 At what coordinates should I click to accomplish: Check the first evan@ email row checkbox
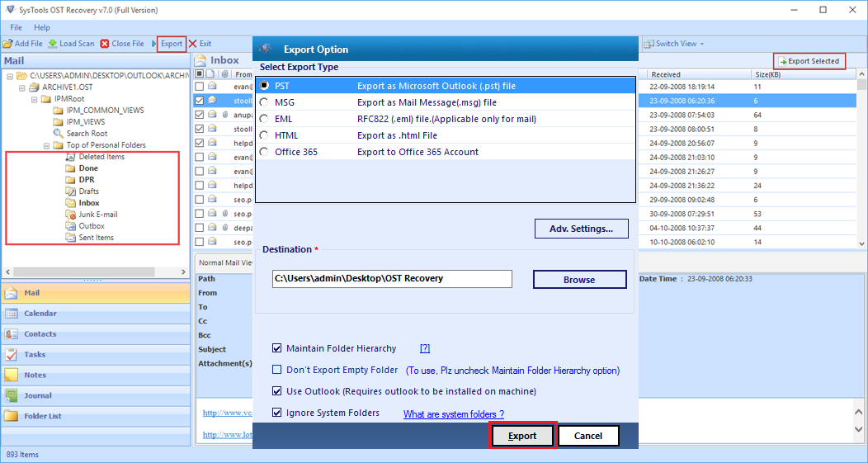(200, 87)
